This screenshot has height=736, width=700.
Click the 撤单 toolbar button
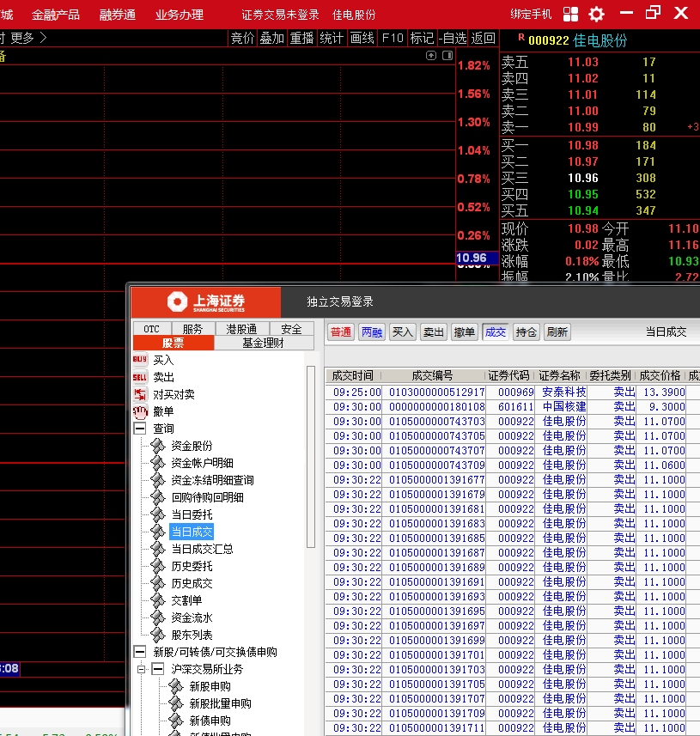coord(465,332)
